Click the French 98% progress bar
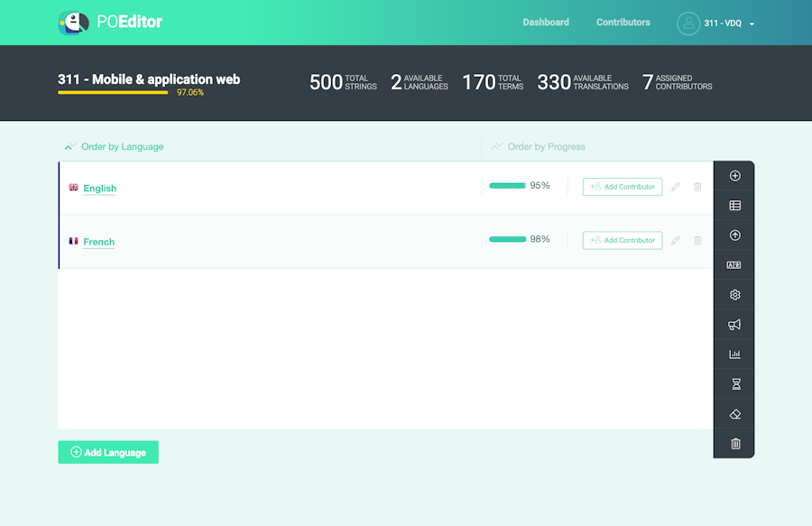This screenshot has height=526, width=812. point(507,239)
